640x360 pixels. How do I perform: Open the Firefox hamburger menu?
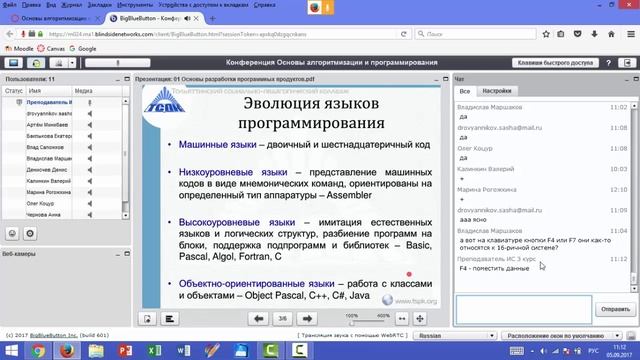(631, 34)
